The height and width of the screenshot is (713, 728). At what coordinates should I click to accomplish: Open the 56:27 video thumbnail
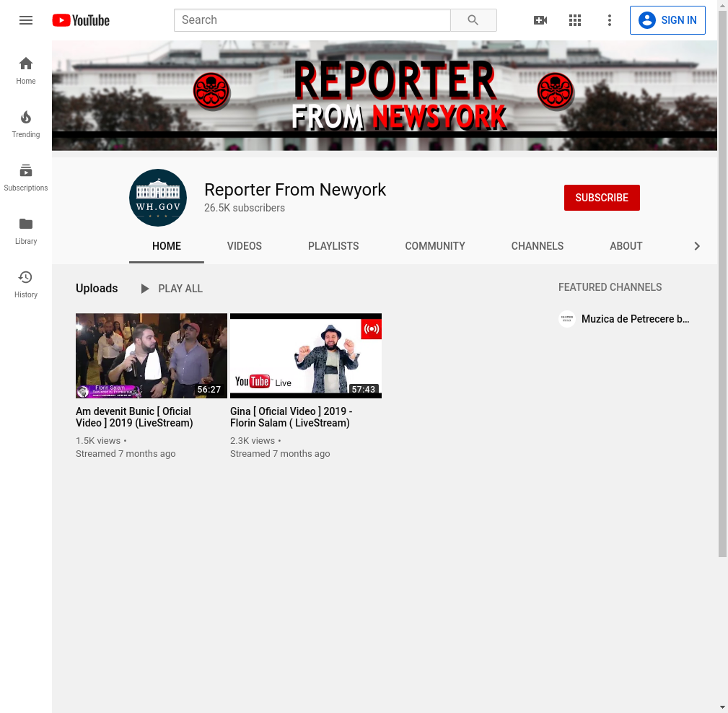(x=152, y=356)
